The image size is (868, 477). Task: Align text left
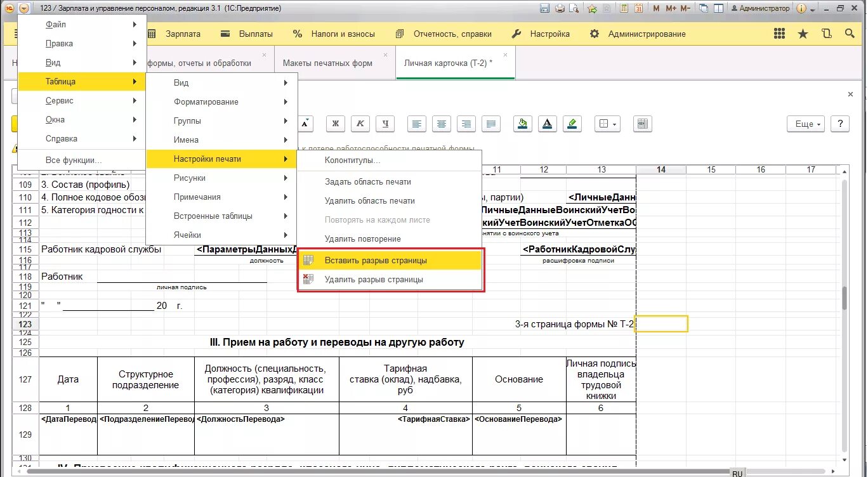click(417, 124)
